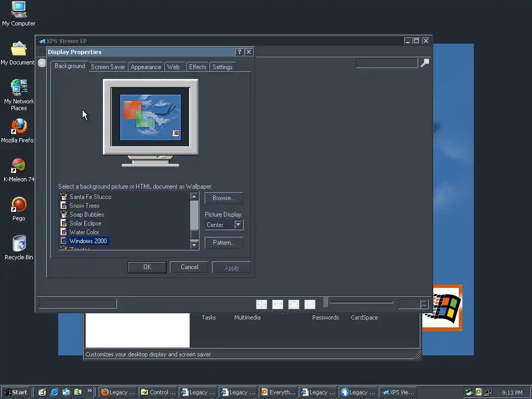Screen dimensions: 532x399
Task: Click the Apply button
Action: coord(231,268)
